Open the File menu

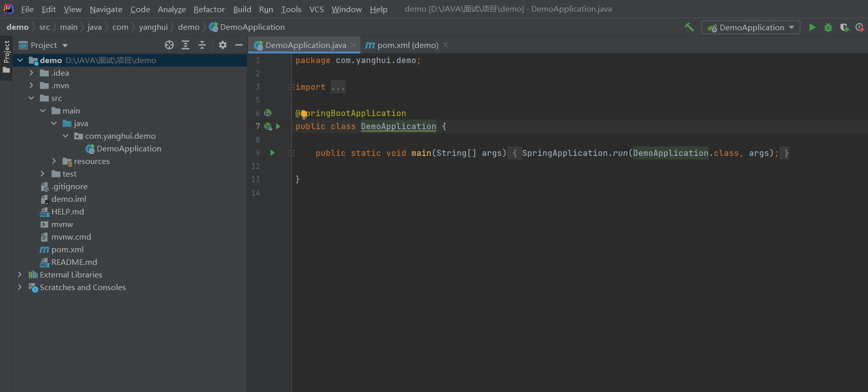(x=27, y=9)
